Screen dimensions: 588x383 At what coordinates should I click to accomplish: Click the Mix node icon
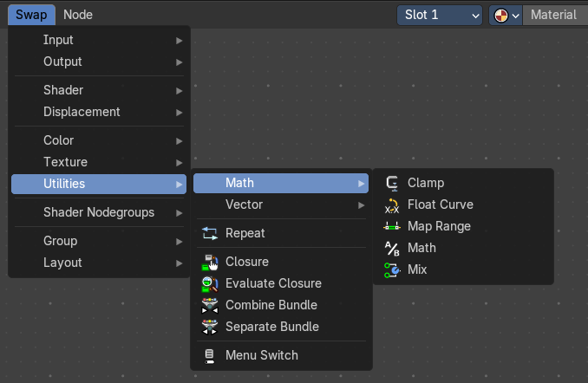click(x=392, y=269)
